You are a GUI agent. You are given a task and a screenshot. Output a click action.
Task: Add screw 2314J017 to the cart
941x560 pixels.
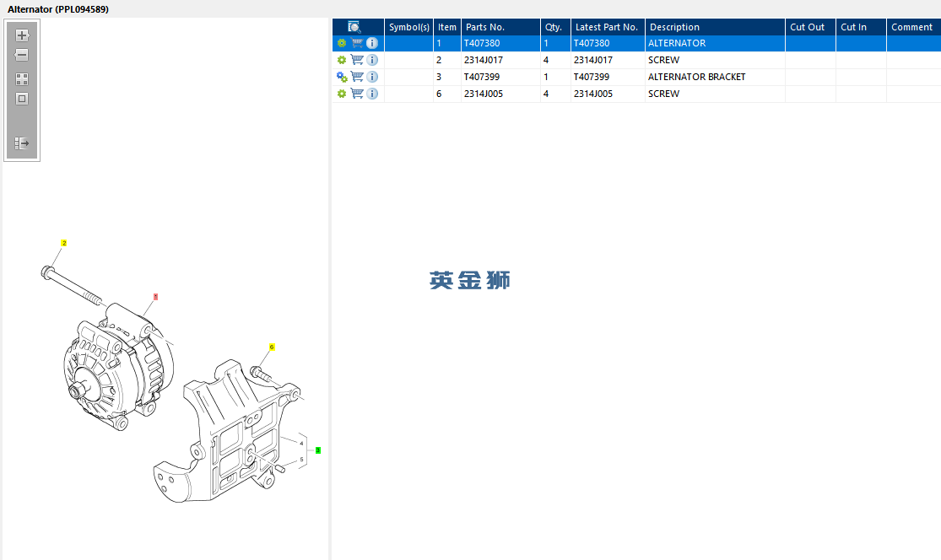[357, 60]
